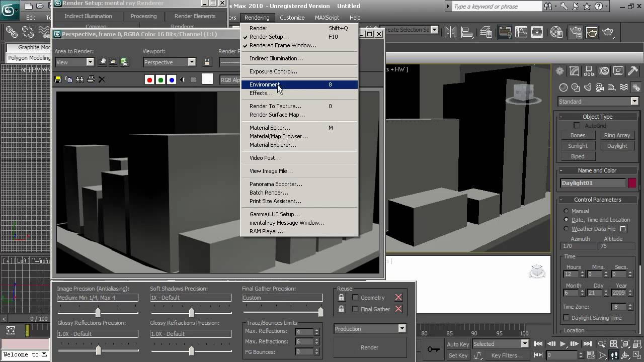This screenshot has height=362, width=644.
Task: Collapse the Object Type rollout
Action: tap(598, 117)
